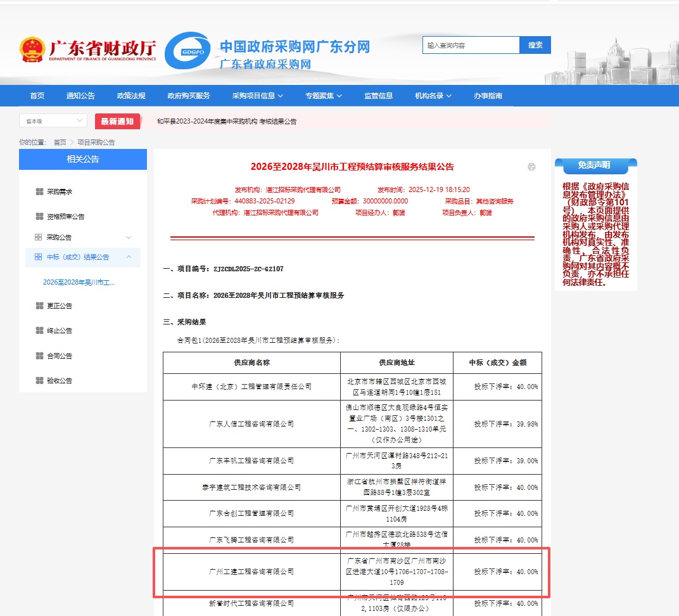Open the 省本级 region dropdown
The width and height of the screenshot is (679, 616).
[53, 120]
